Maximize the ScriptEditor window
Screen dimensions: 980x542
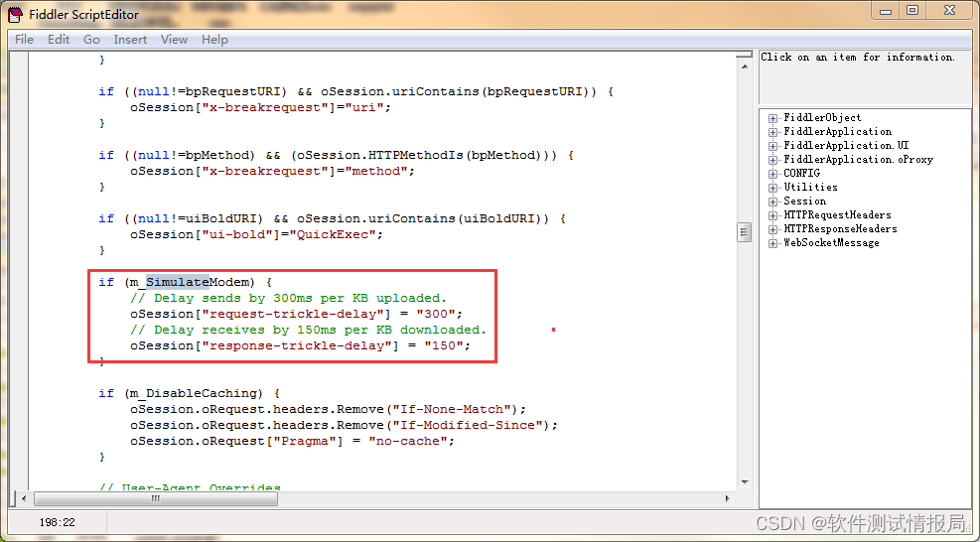pyautogui.click(x=913, y=10)
